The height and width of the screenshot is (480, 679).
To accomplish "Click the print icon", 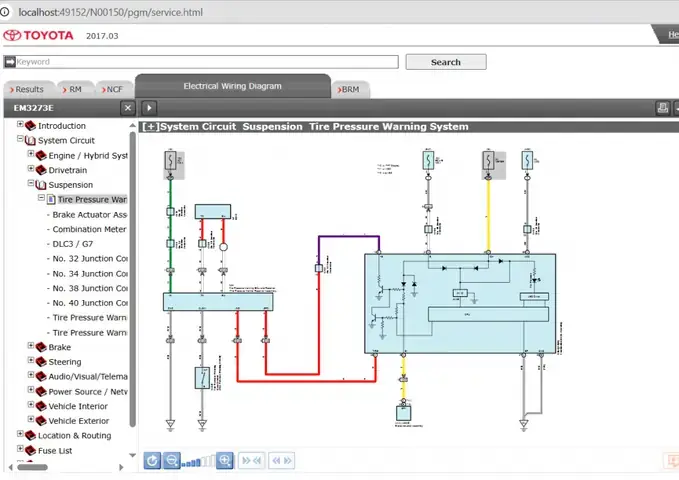I will pyautogui.click(x=663, y=108).
